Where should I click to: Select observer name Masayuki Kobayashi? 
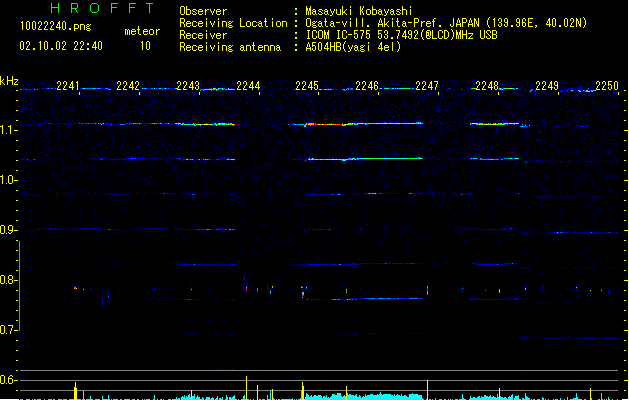(359, 11)
